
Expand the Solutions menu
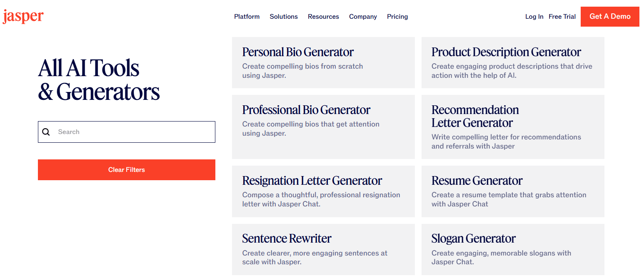tap(284, 17)
